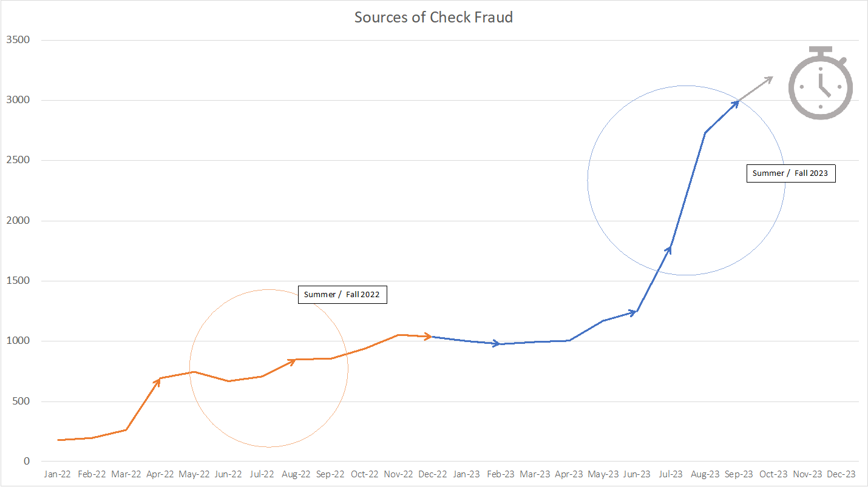This screenshot has height=487, width=868.
Task: Select the blue arrowhead at Feb-23
Action: 497,344
